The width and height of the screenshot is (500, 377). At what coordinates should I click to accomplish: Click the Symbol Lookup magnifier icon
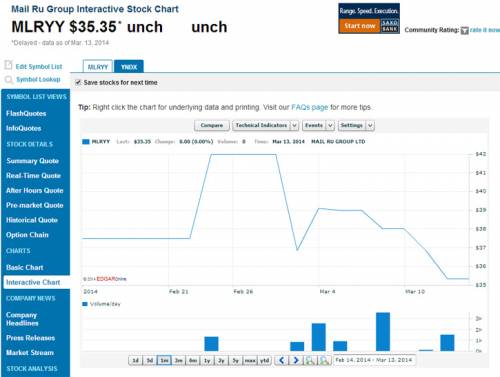coord(9,80)
